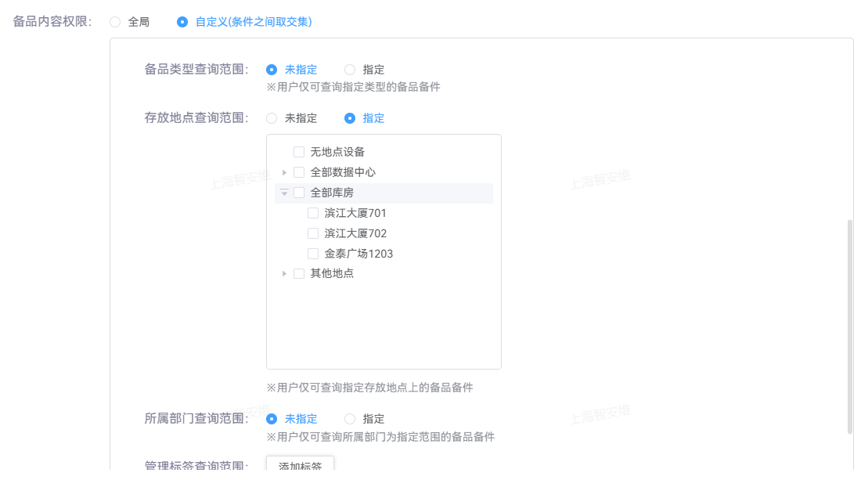The height and width of the screenshot is (480, 868).
Task: Check the 滨江大厦702 checkbox
Action: [x=313, y=233]
